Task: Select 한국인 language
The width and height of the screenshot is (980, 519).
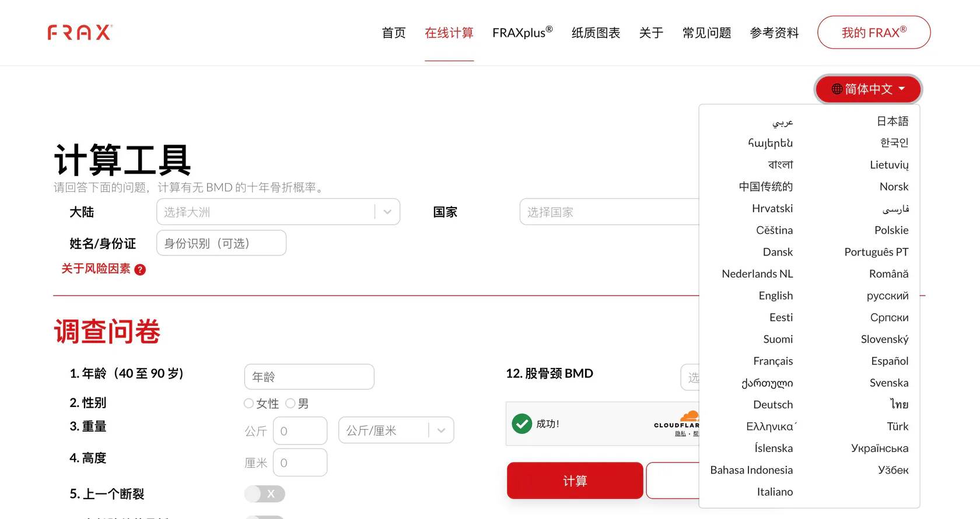Action: (x=894, y=143)
